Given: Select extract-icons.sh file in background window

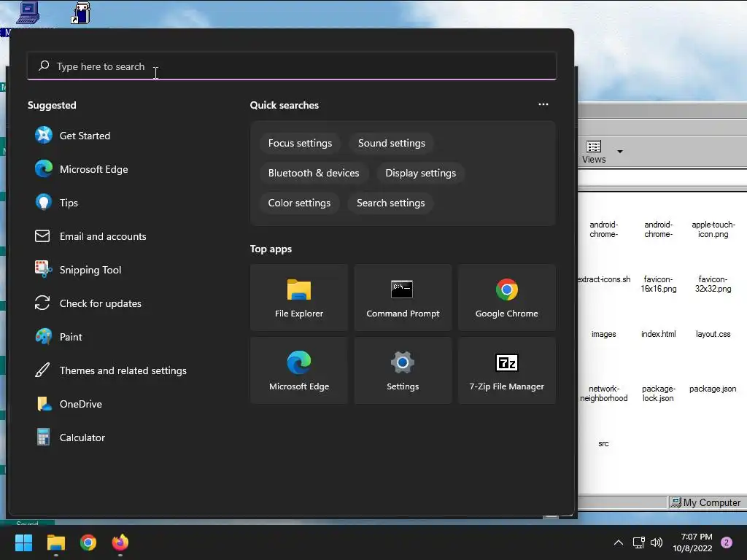Looking at the screenshot, I should pos(604,279).
